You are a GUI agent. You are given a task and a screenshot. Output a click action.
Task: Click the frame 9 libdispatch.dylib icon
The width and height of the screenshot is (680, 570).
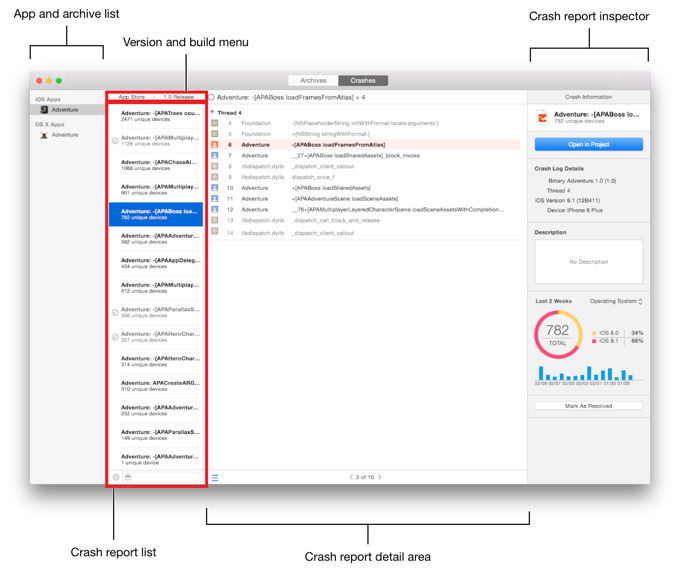tap(215, 177)
